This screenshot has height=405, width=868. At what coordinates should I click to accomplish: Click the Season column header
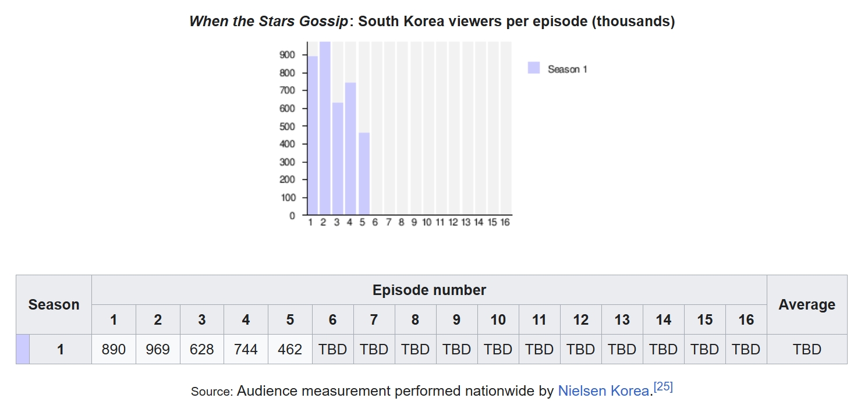click(x=54, y=304)
